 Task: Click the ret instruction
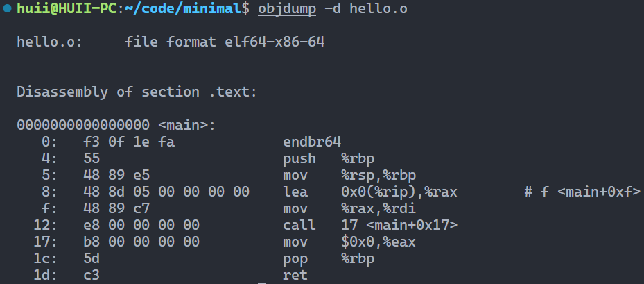point(295,275)
